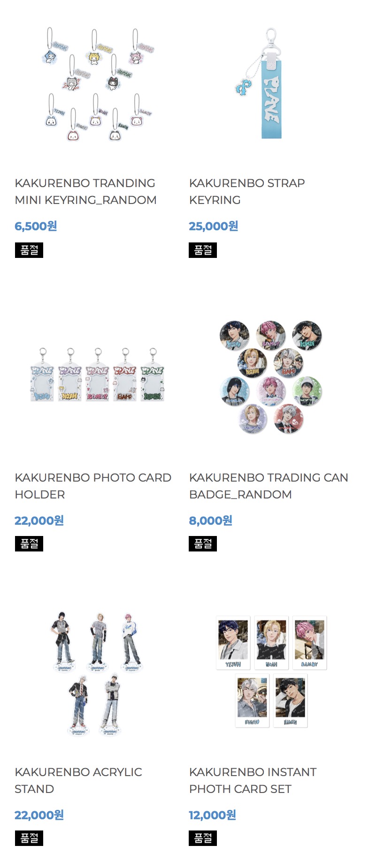Screen dimensions: 369x868
Task: Open the mini keyring random product image
Action: click(98, 83)
